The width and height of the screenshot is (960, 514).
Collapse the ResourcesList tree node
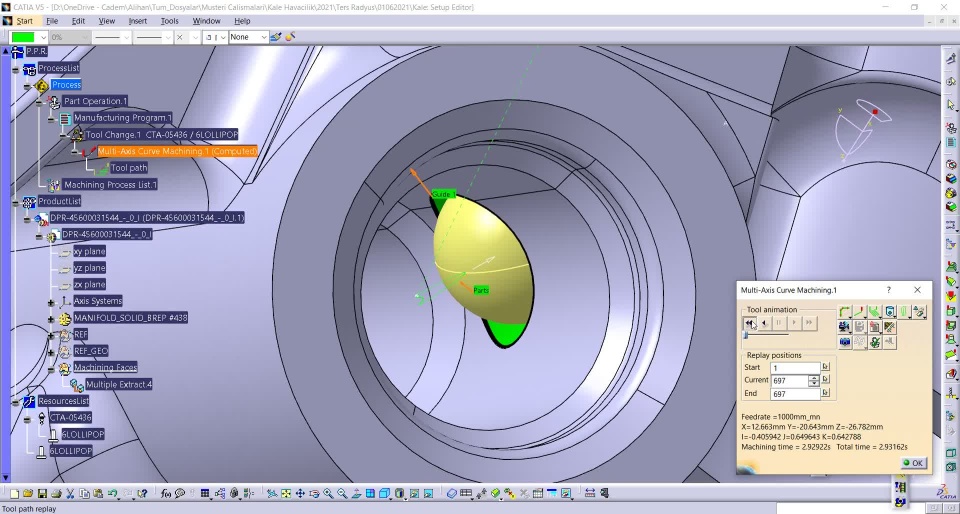(x=15, y=401)
